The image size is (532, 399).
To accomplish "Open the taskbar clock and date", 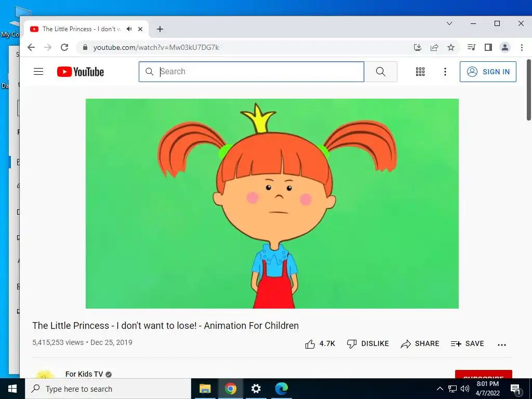I will click(487, 389).
